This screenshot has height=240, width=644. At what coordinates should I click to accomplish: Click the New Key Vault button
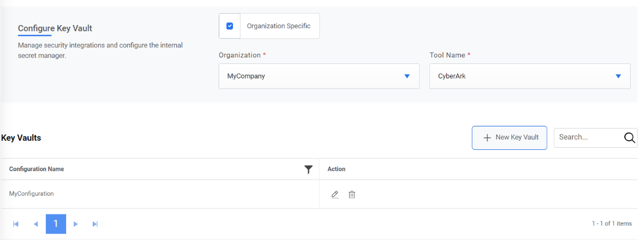click(509, 138)
